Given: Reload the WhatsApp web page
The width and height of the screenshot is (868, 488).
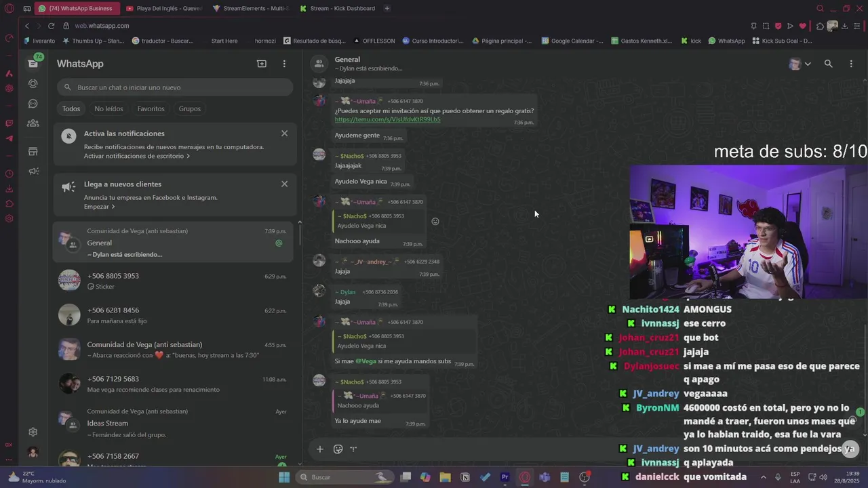Looking at the screenshot, I should coord(51,26).
